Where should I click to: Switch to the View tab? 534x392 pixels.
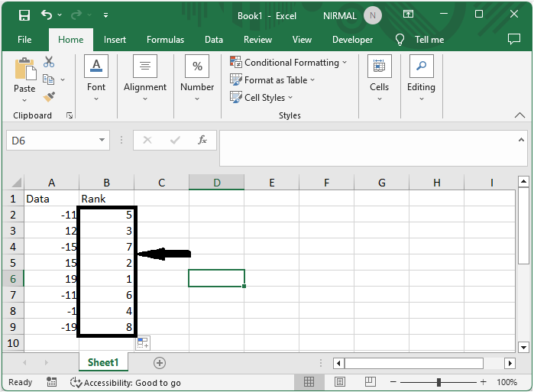(302, 40)
